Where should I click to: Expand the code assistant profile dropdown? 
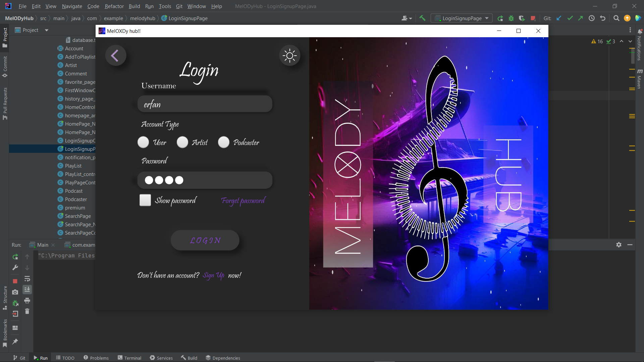click(x=407, y=18)
